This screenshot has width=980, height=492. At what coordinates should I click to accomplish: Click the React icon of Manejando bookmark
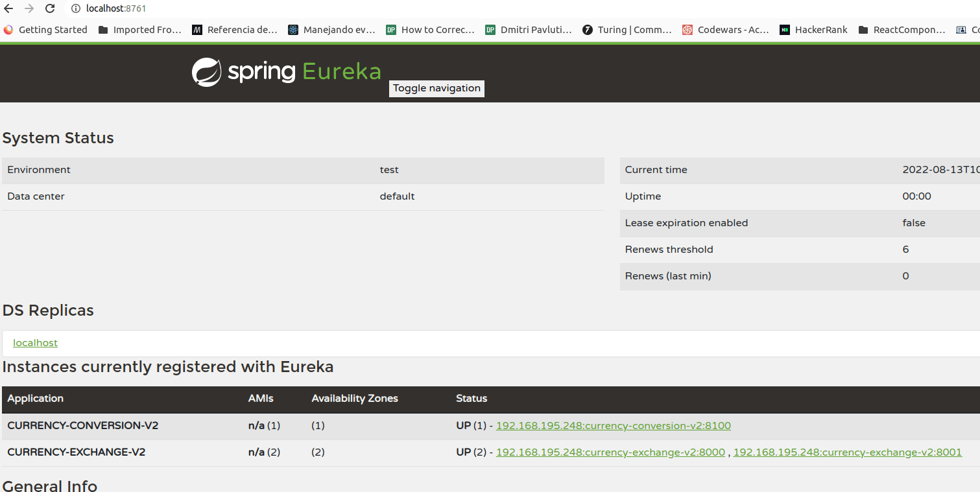coord(293,30)
